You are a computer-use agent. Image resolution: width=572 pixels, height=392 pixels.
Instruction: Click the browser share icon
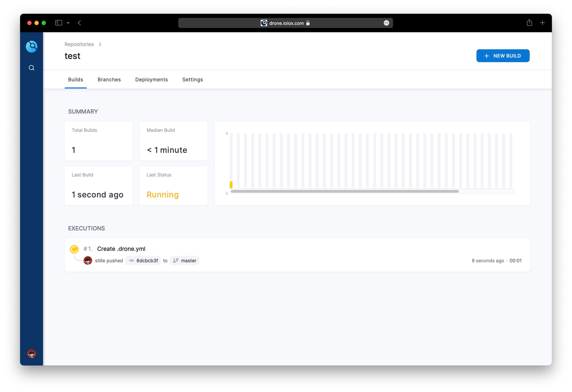(529, 23)
